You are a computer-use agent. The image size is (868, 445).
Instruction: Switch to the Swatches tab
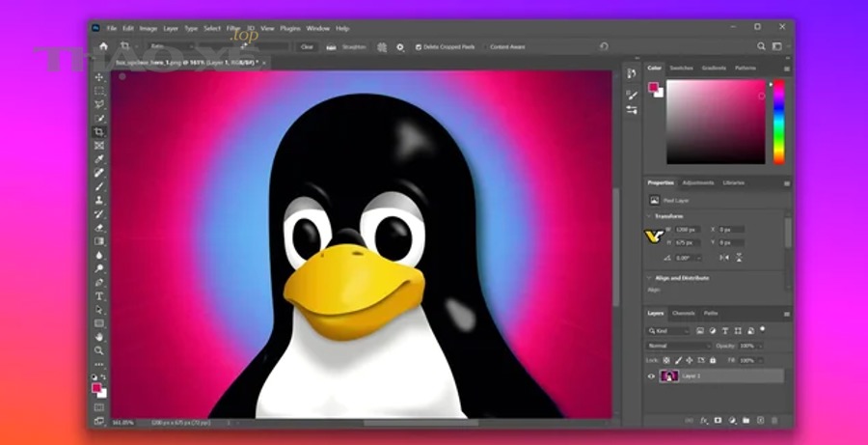coord(681,69)
